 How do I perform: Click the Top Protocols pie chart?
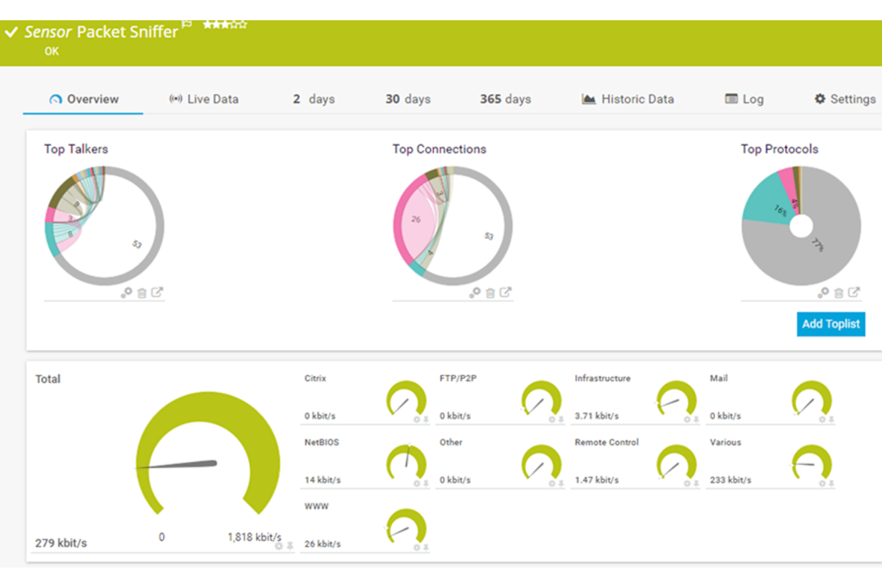click(801, 226)
